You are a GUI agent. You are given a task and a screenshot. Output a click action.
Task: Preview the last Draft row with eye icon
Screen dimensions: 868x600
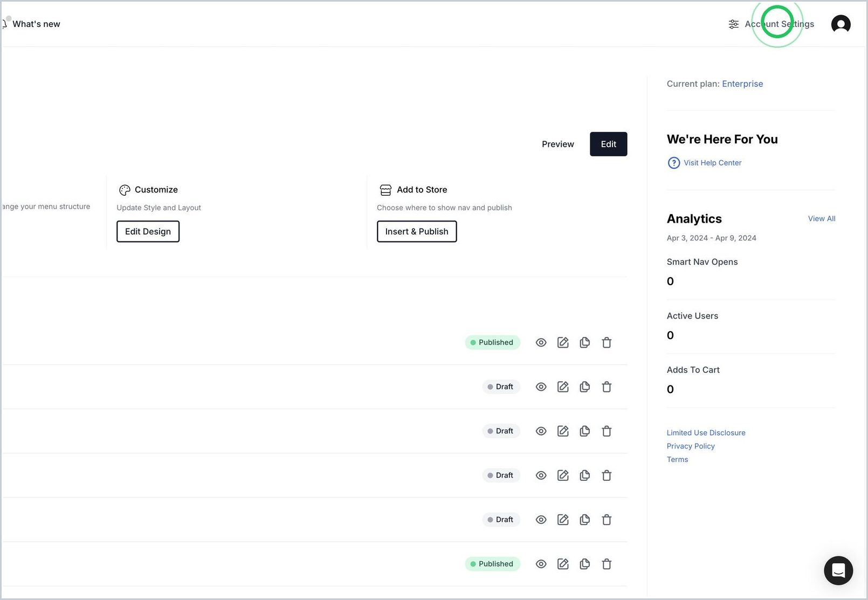[x=541, y=520]
